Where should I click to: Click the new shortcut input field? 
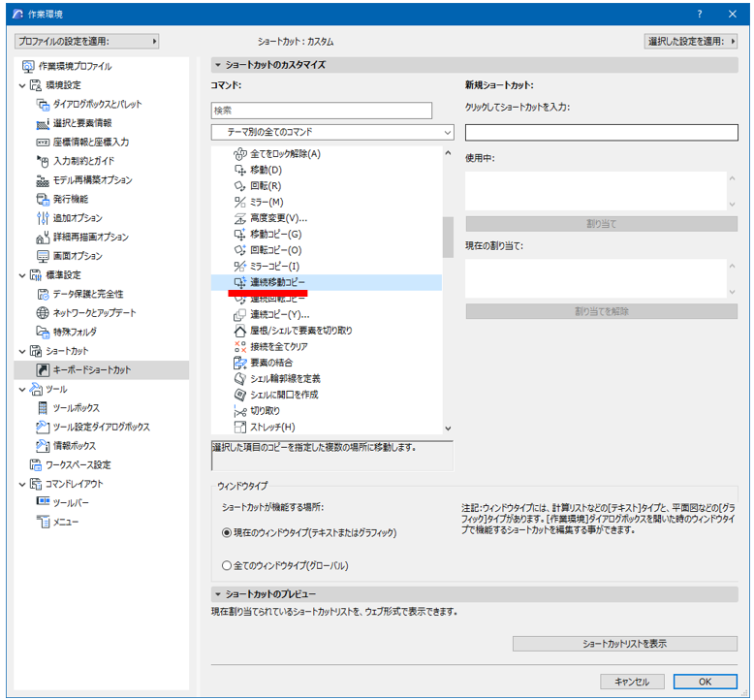602,133
